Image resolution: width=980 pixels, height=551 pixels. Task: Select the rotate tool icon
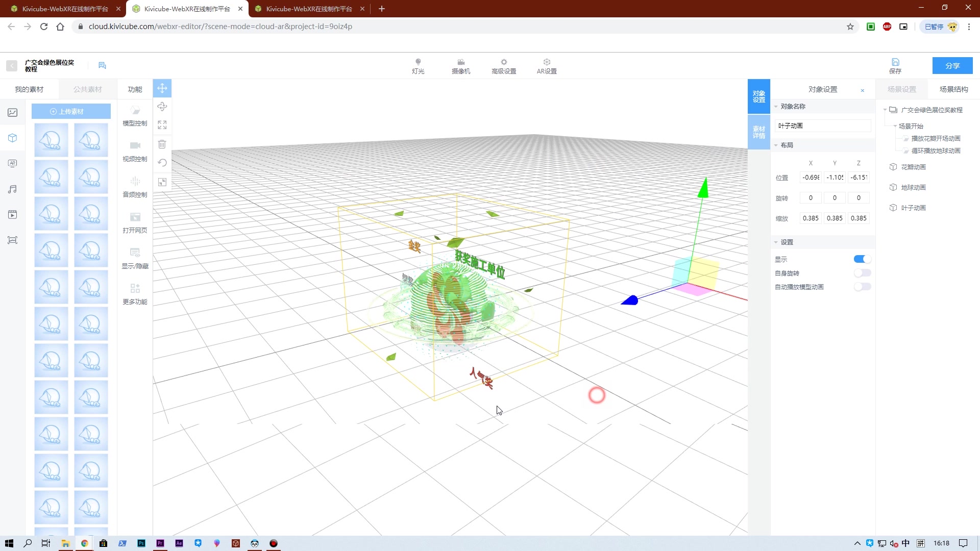pyautogui.click(x=162, y=107)
